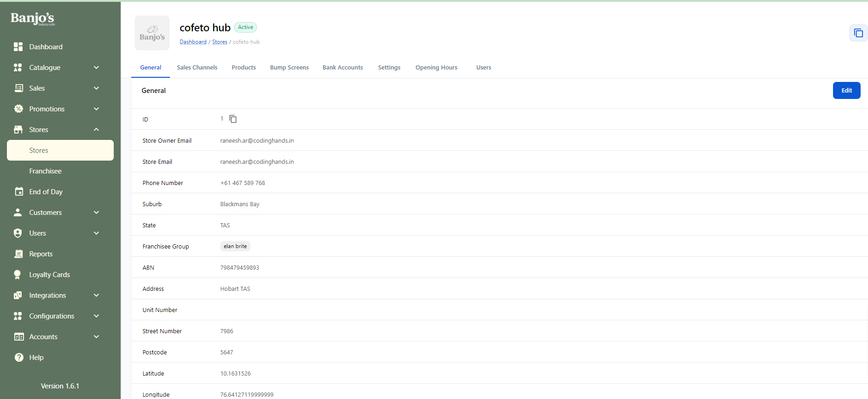The image size is (868, 399).
Task: Click the Dashboard grid icon in sidebar
Action: click(x=18, y=47)
